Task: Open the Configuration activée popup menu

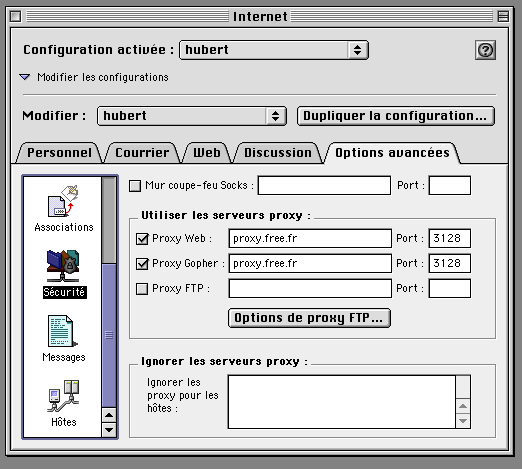Action: coord(274,50)
